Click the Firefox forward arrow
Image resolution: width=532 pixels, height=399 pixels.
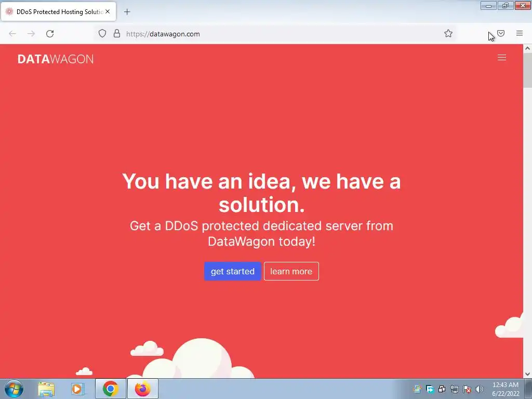(x=31, y=34)
